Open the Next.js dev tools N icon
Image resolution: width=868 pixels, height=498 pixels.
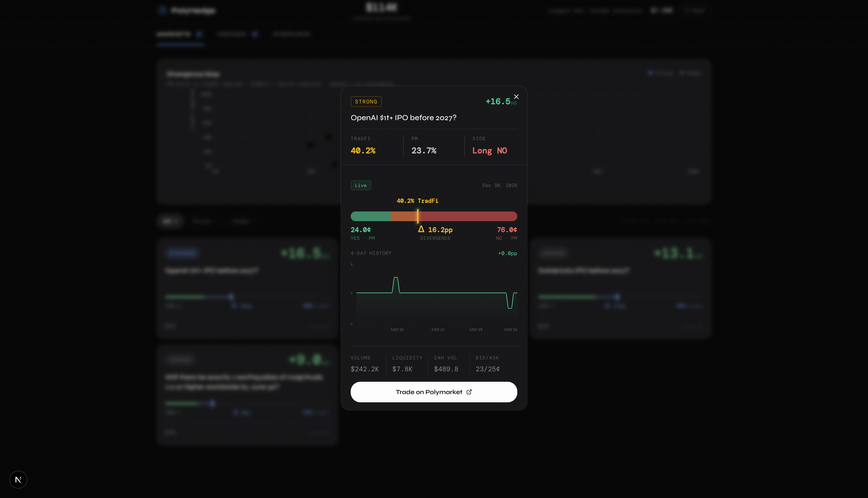point(18,480)
